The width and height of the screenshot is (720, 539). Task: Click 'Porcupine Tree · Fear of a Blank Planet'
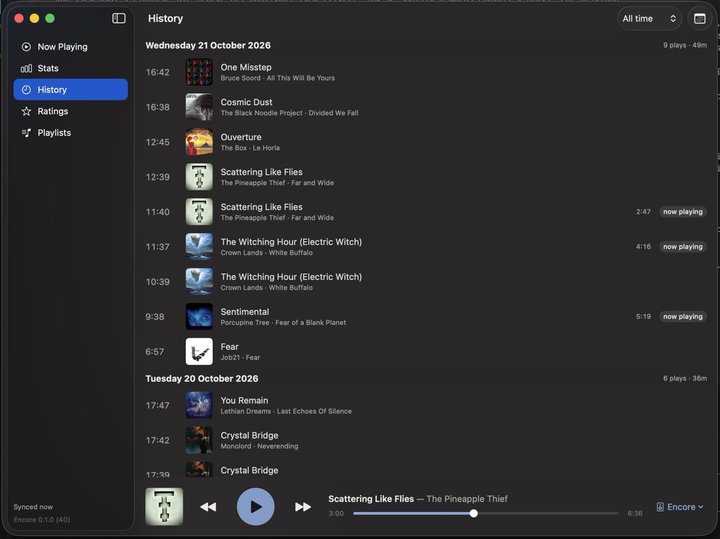click(283, 323)
